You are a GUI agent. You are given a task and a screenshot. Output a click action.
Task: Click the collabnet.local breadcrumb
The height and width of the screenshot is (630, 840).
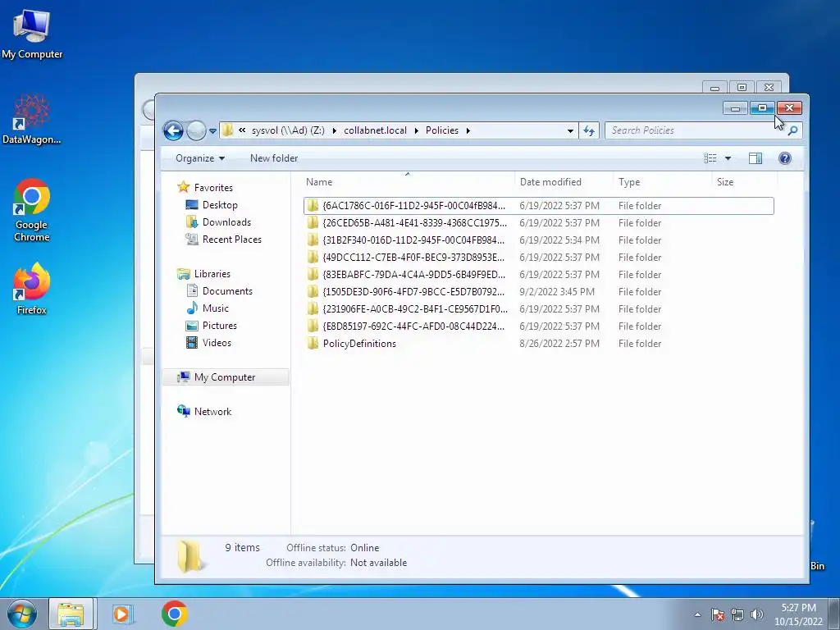click(x=375, y=130)
